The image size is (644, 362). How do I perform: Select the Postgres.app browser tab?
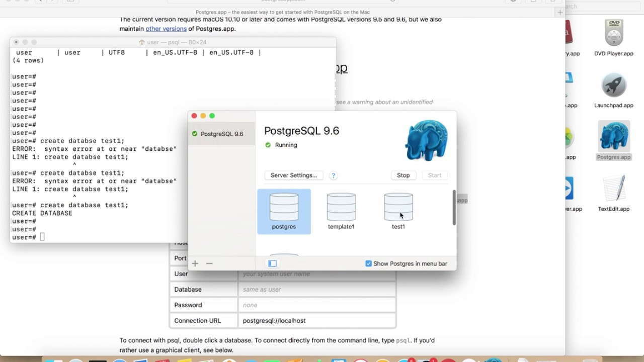pos(282,12)
